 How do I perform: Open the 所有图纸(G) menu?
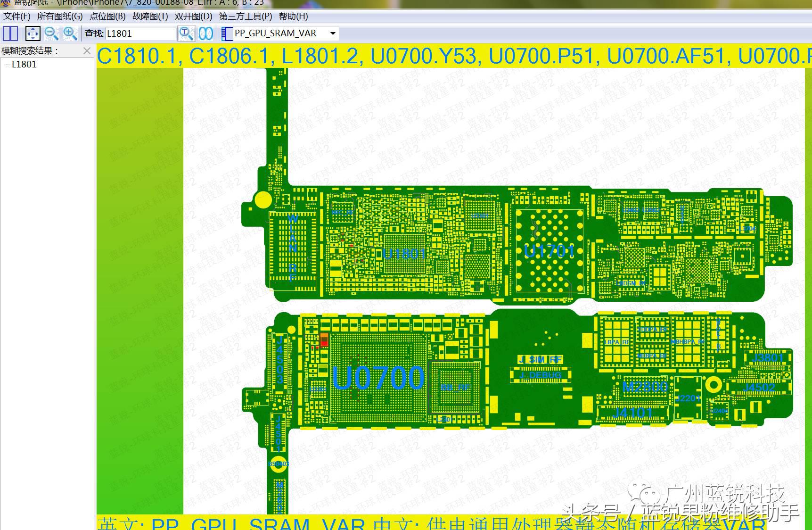pyautogui.click(x=60, y=17)
